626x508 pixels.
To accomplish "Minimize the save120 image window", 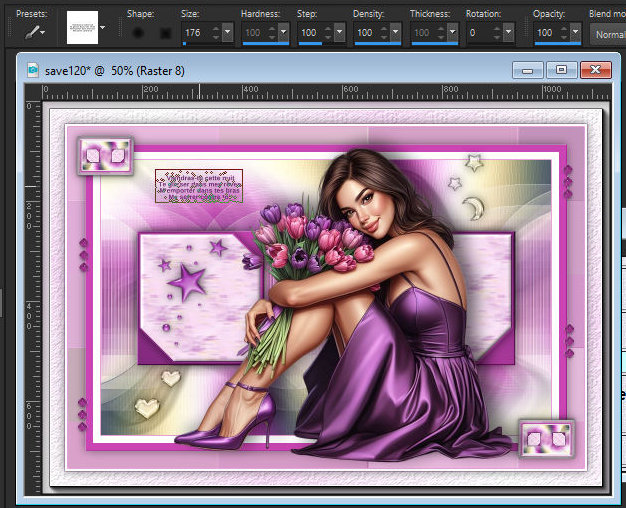I will pos(527,71).
